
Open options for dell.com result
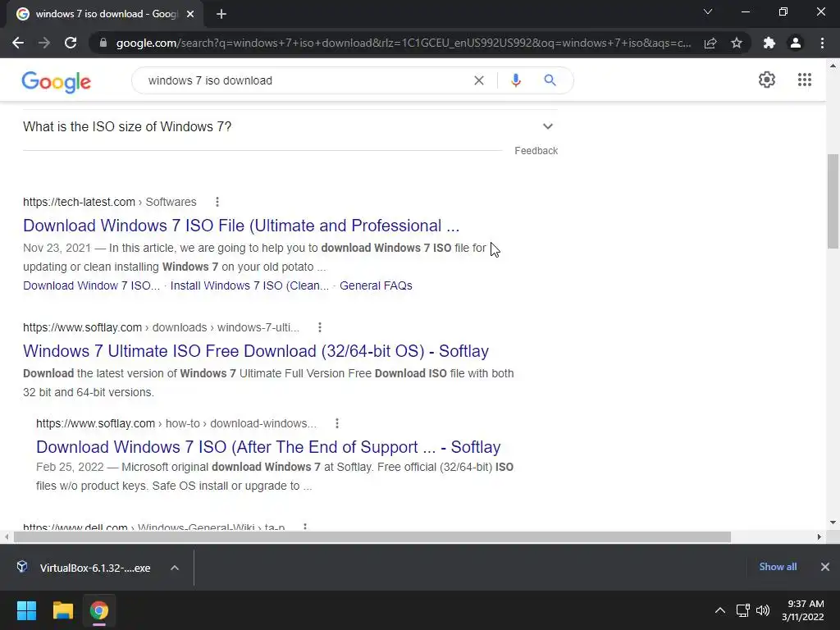coord(305,527)
